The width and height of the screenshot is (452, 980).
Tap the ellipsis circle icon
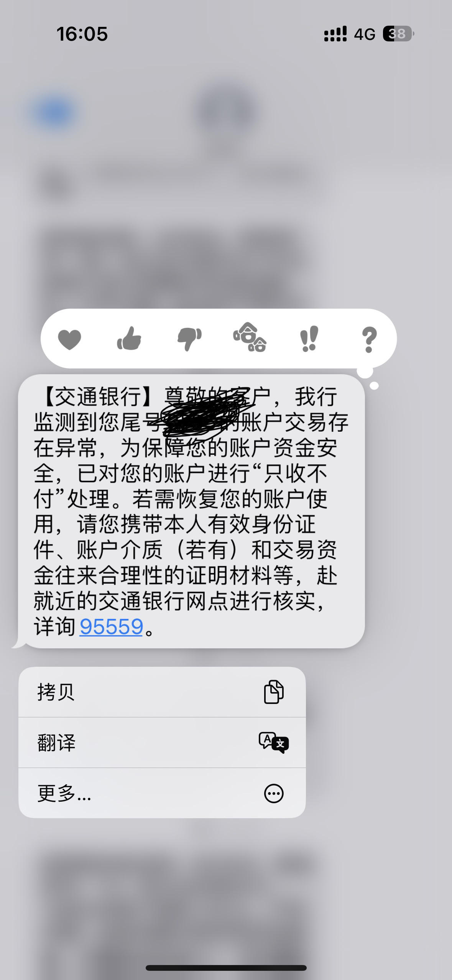[274, 793]
